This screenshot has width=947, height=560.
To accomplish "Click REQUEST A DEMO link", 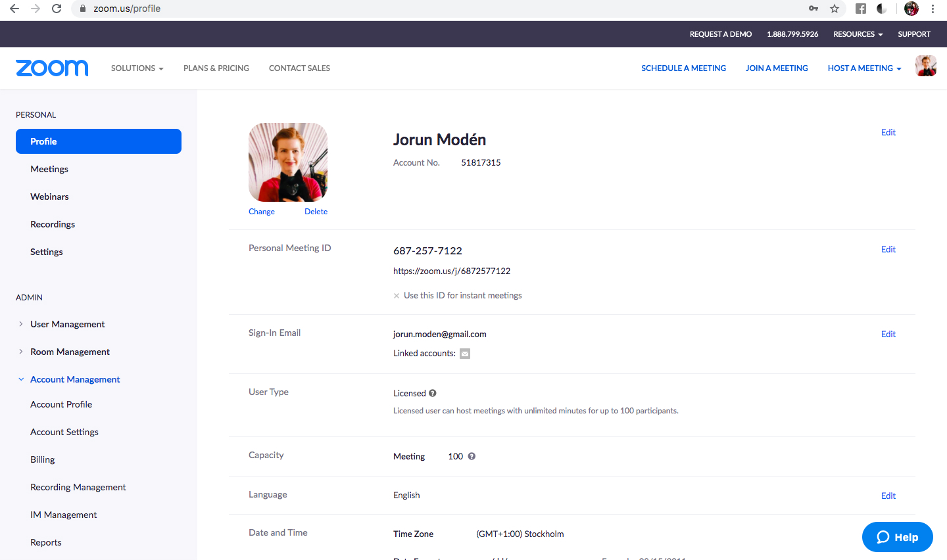I will point(721,34).
